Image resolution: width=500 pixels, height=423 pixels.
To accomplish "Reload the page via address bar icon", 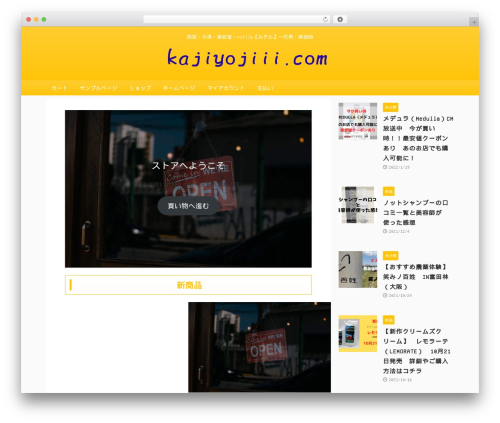I will [x=325, y=20].
